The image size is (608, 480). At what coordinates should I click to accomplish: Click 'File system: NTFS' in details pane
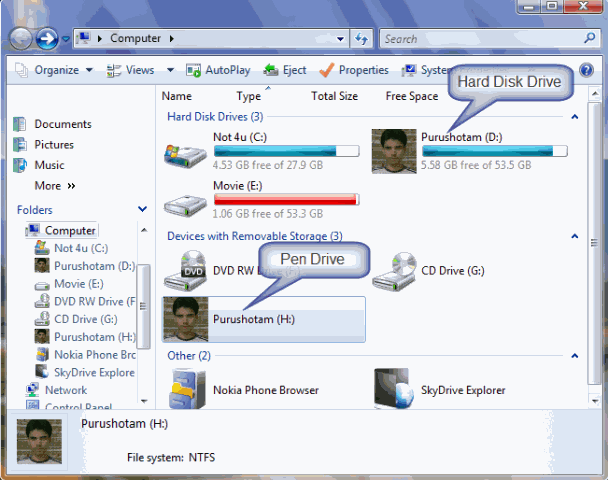pos(171,458)
